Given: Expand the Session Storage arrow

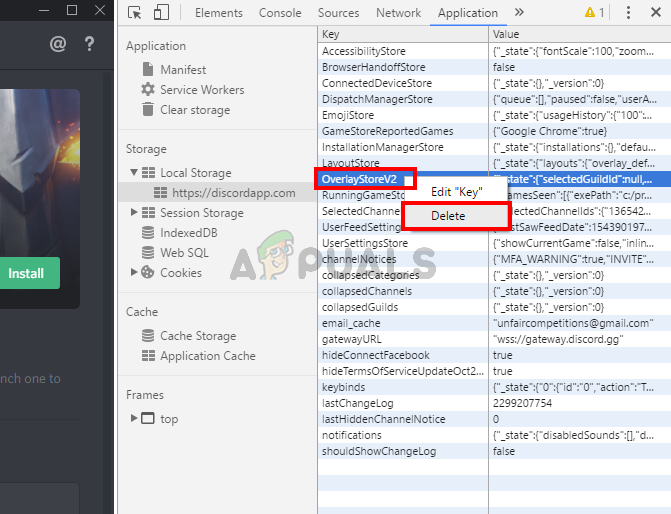Looking at the screenshot, I should [134, 212].
